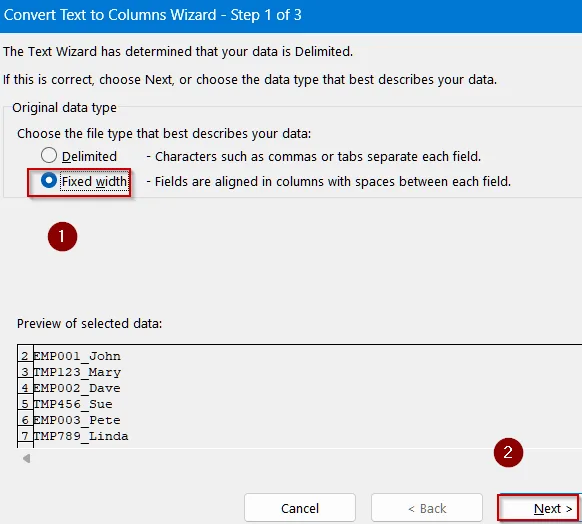Select preview row TMP456_Sue

click(x=73, y=404)
